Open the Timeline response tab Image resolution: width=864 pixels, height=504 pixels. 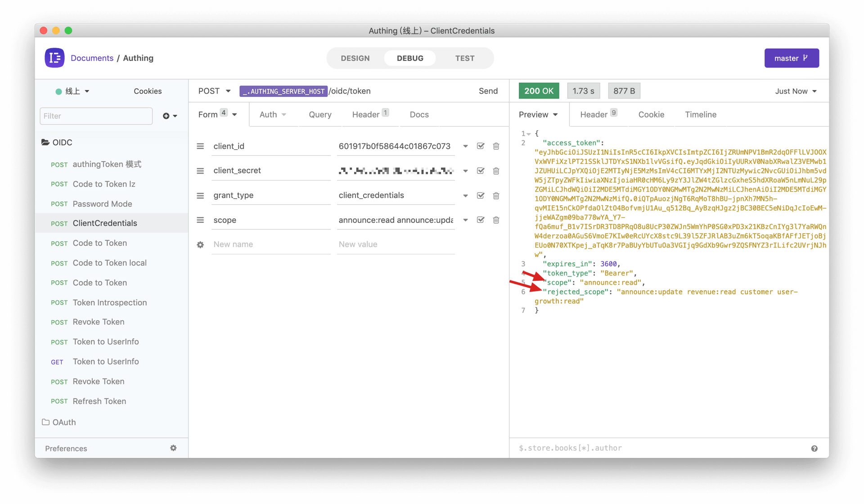click(700, 115)
